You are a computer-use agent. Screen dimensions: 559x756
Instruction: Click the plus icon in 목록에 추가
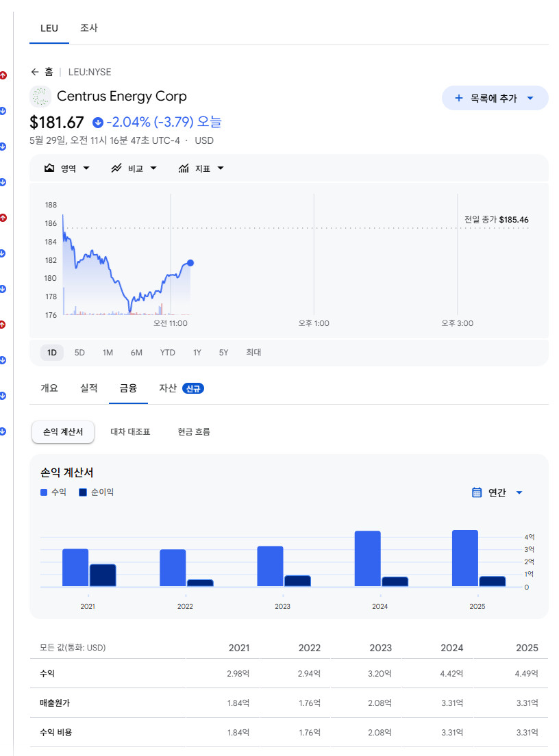click(x=459, y=99)
